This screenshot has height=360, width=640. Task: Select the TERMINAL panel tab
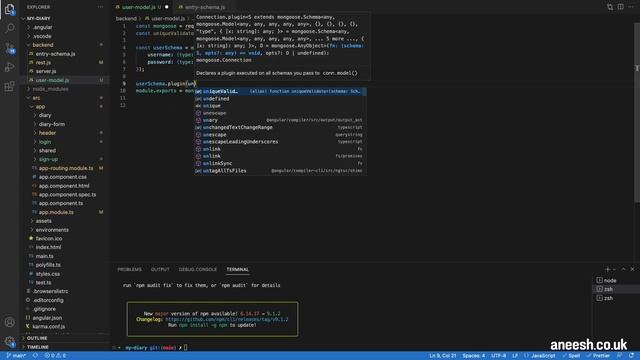238,269
